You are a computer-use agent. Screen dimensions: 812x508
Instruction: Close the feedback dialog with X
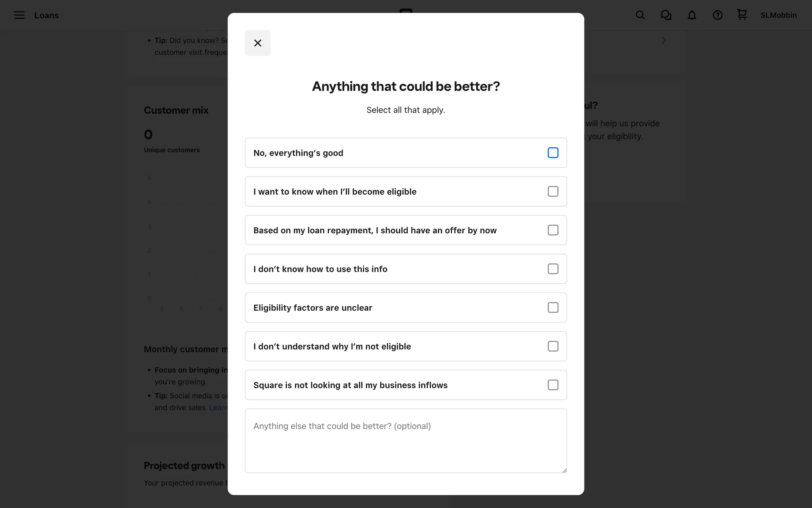258,43
